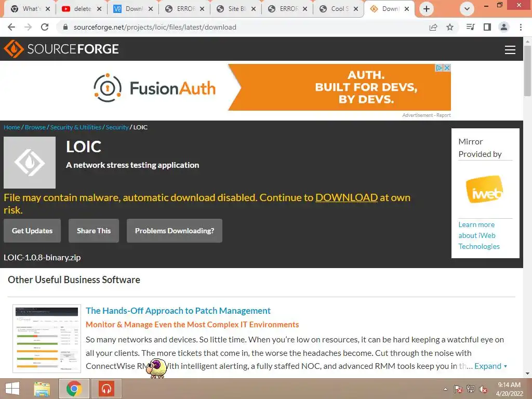Click the address bar URL
The height and width of the screenshot is (399, 532).
click(x=155, y=27)
